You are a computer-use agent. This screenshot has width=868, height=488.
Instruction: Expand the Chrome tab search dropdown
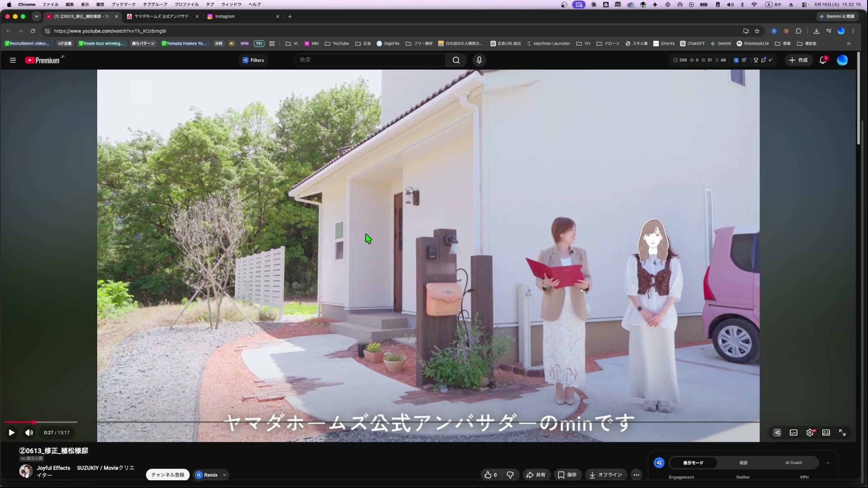point(37,16)
